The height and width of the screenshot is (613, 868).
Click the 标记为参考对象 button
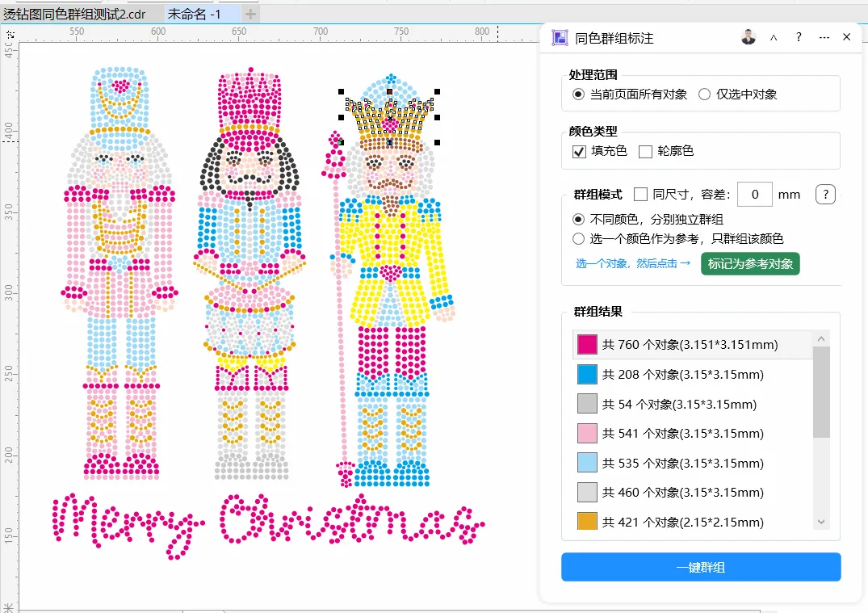[x=750, y=263]
